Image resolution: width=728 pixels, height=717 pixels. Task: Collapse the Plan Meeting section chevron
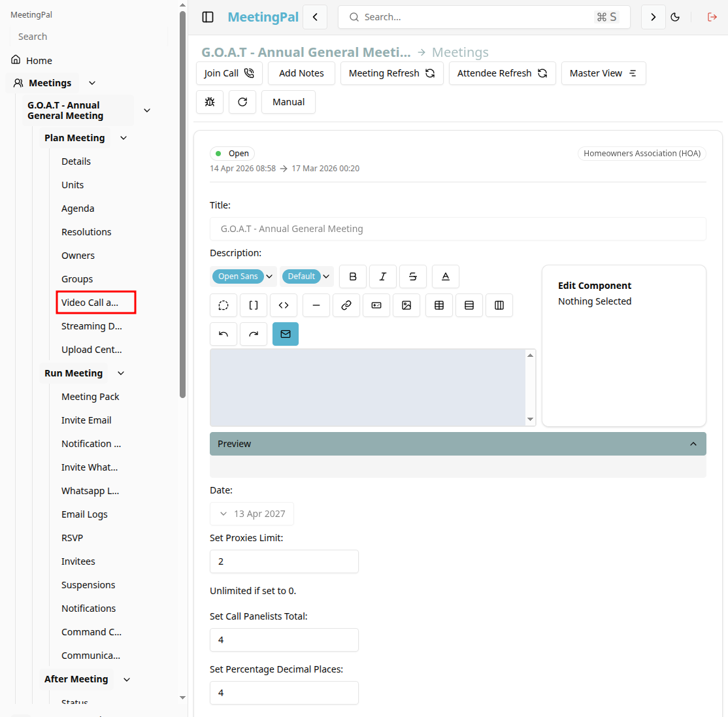click(124, 138)
